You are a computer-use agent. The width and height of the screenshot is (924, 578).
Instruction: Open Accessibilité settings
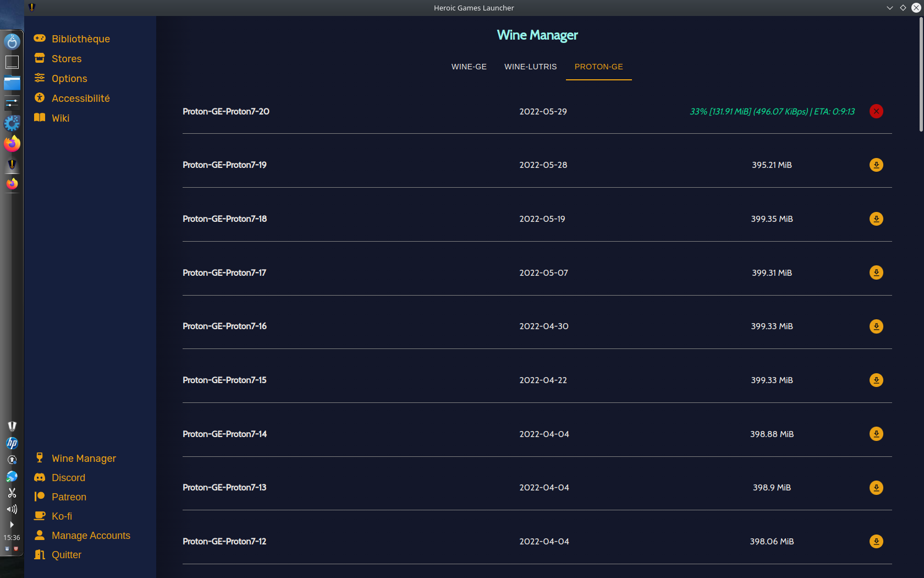pyautogui.click(x=81, y=99)
